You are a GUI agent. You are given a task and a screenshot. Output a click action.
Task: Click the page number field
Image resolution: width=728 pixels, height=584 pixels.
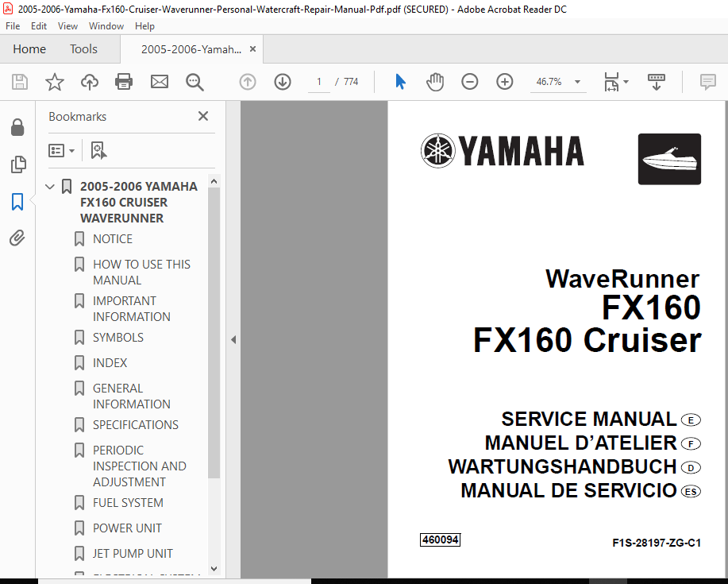click(x=319, y=82)
